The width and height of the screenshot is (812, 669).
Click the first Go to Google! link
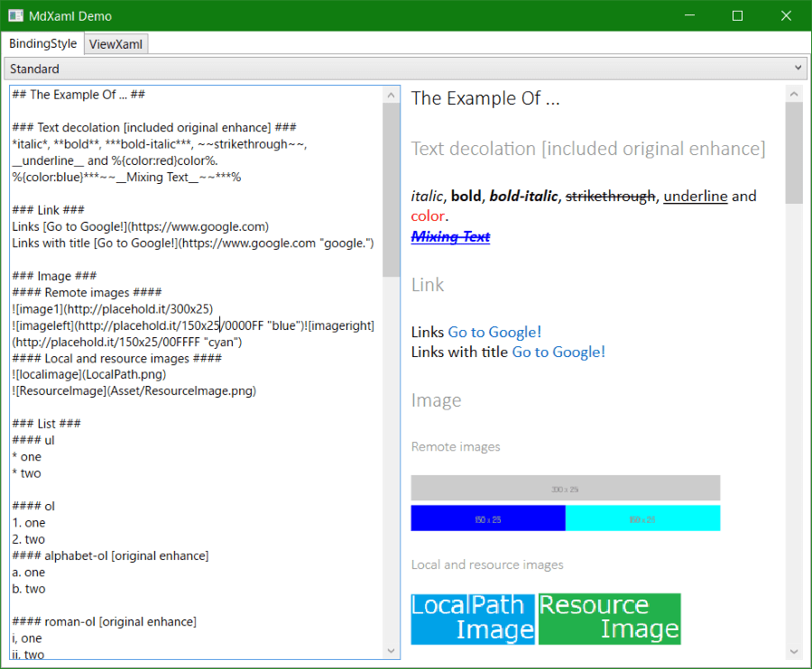point(494,332)
